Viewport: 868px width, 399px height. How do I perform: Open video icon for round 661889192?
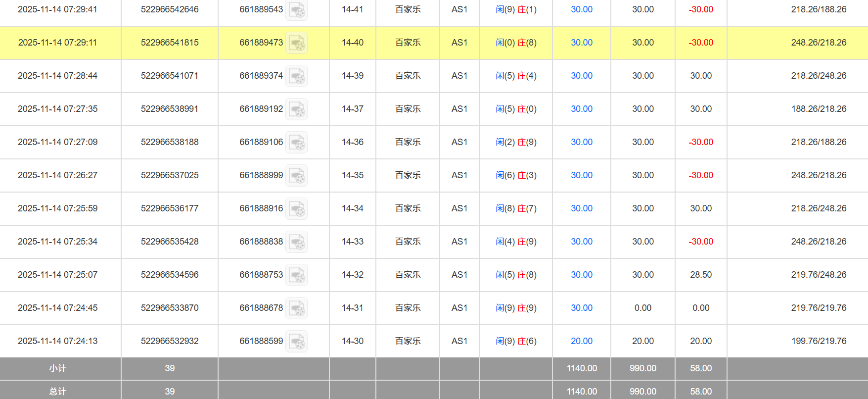coord(297,109)
